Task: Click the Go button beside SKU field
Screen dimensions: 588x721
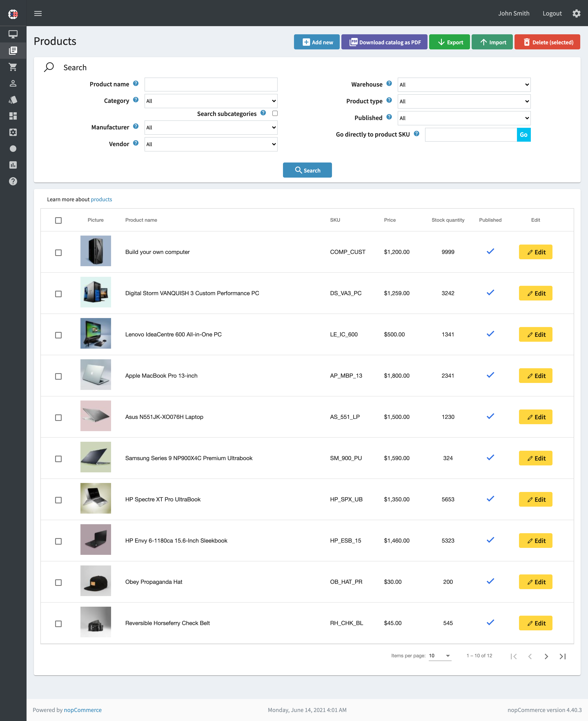Action: click(524, 135)
